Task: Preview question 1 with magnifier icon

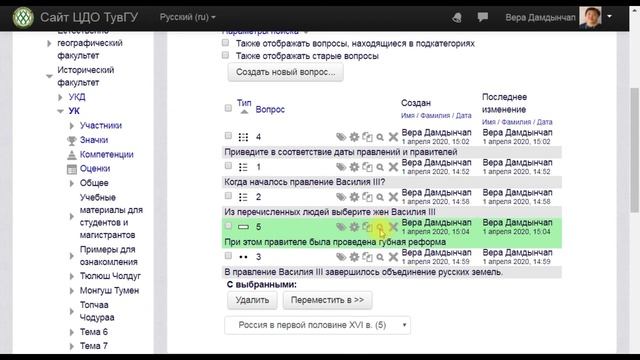Action: (380, 167)
